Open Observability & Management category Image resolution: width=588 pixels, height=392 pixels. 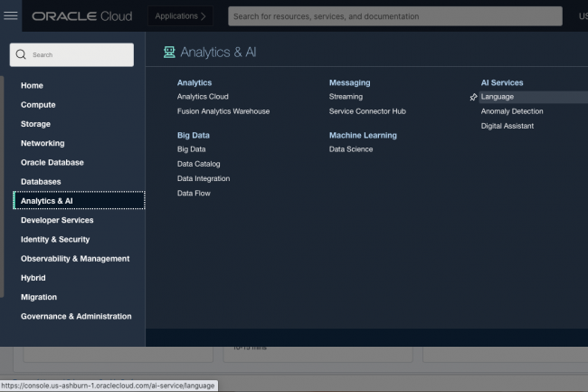(75, 258)
